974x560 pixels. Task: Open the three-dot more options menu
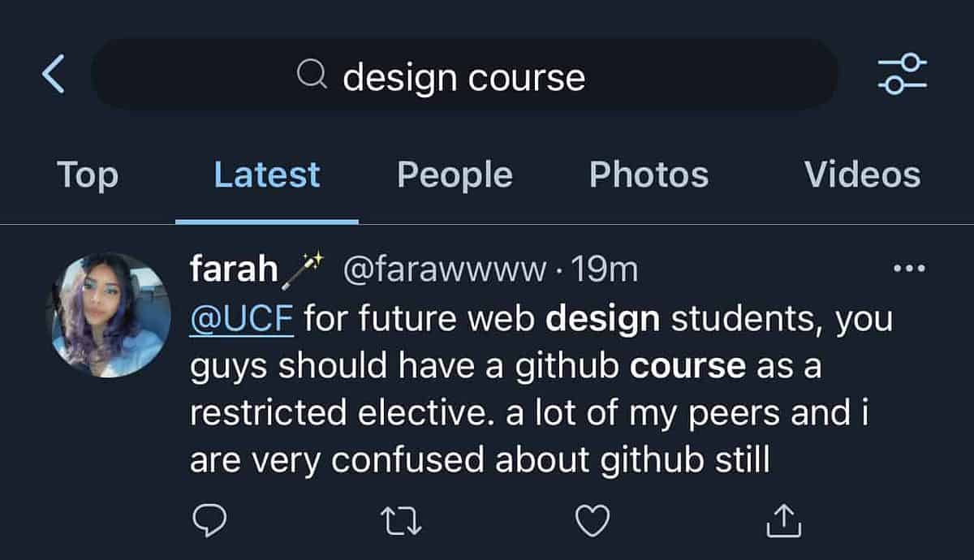tap(908, 269)
